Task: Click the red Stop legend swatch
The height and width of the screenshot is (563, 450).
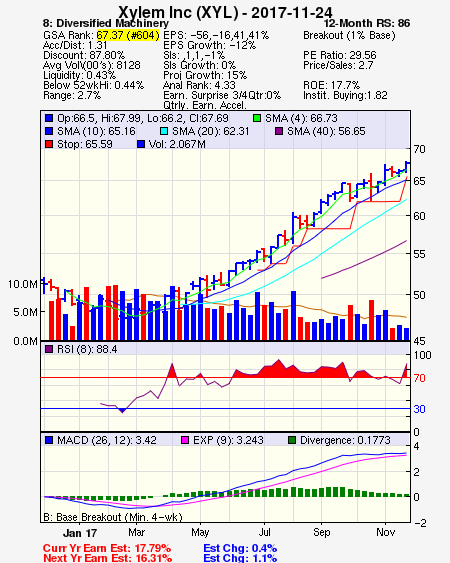Action: click(x=49, y=144)
